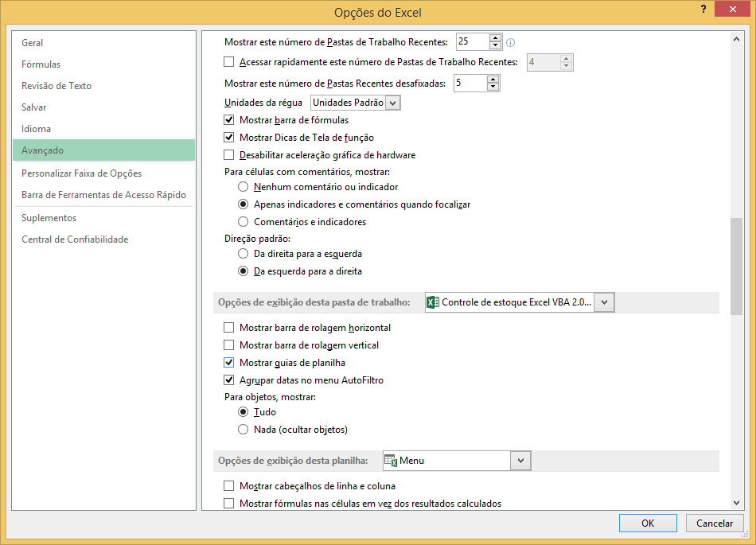
Task: Uncheck Mostrar barra de fórmulas
Action: (229, 119)
